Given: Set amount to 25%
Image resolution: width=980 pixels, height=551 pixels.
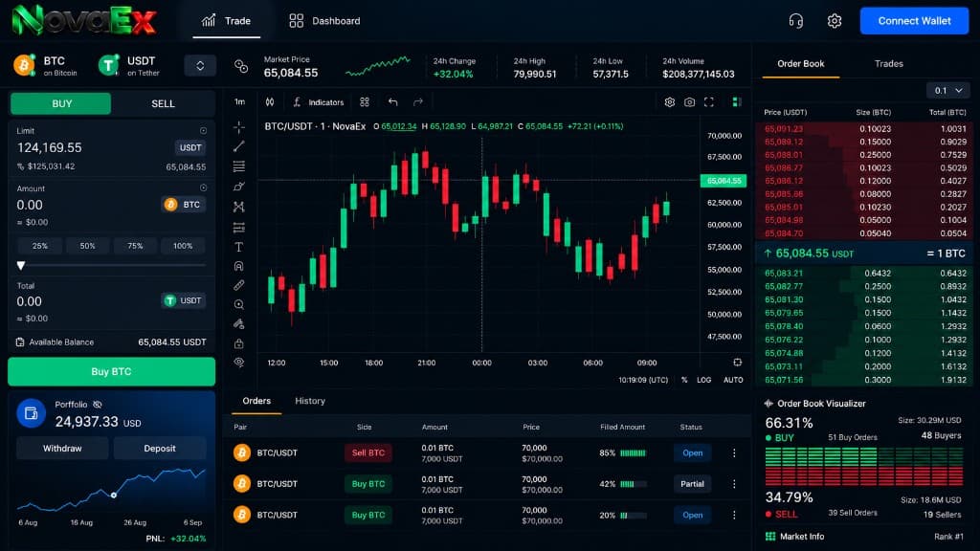Looking at the screenshot, I should (x=40, y=246).
